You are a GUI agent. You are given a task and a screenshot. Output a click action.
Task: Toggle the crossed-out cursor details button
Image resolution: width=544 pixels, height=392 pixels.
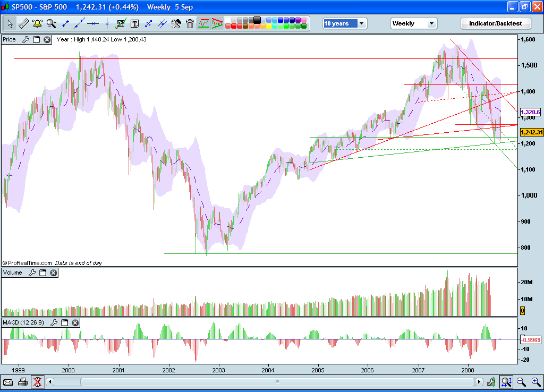tap(38, 382)
